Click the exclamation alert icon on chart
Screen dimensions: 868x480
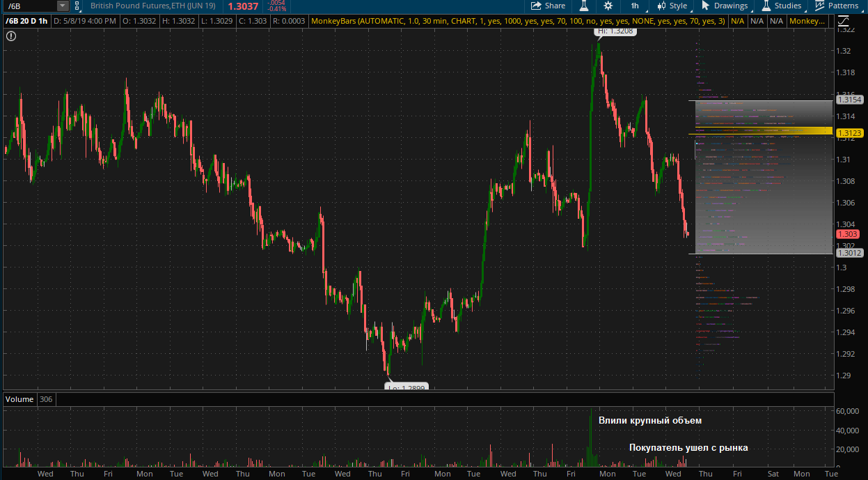(x=11, y=34)
